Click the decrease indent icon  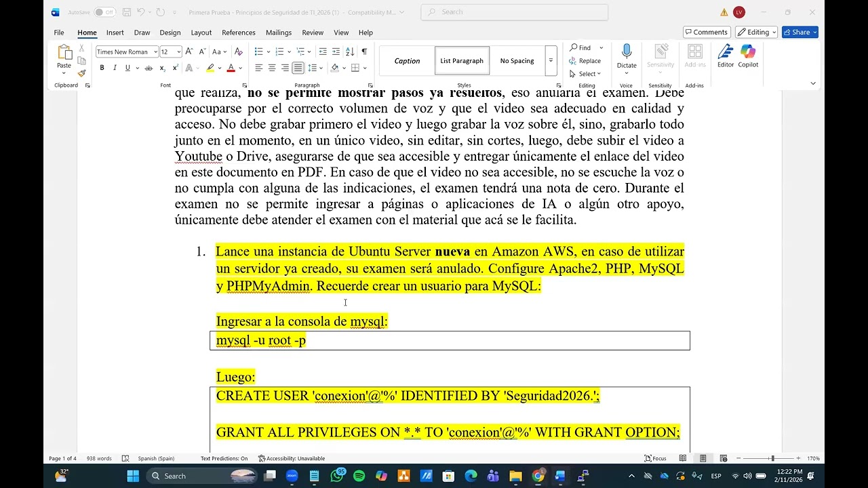coord(323,52)
